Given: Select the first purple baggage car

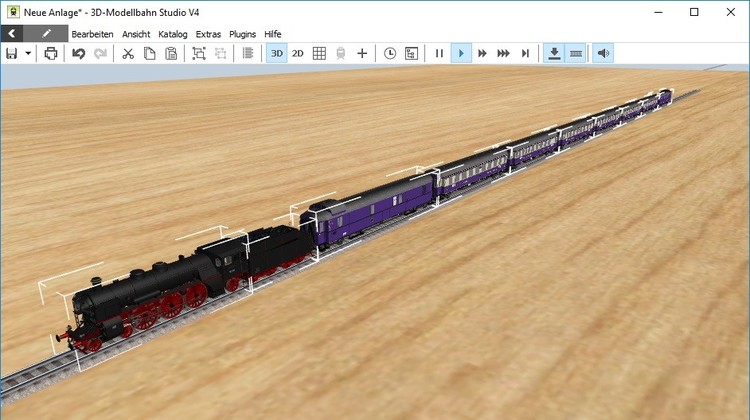Looking at the screenshot, I should coord(368,210).
